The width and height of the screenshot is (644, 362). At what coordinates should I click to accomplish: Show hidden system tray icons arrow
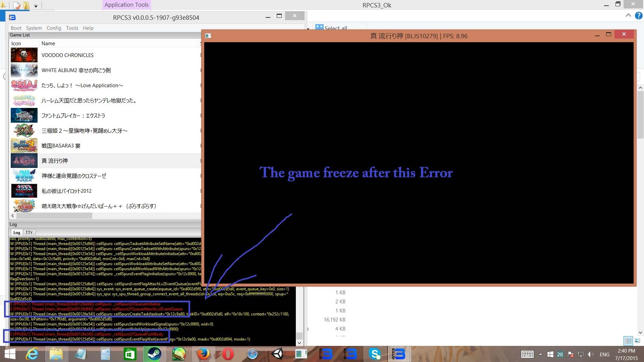point(540,354)
